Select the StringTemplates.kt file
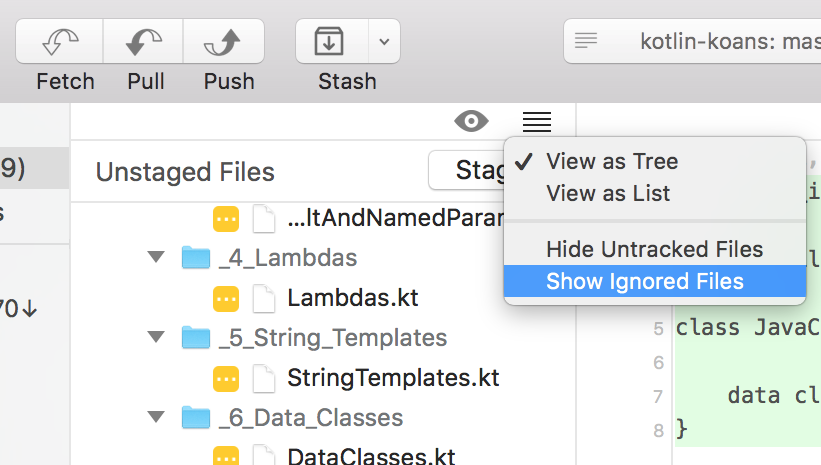The image size is (821, 465). click(x=393, y=378)
